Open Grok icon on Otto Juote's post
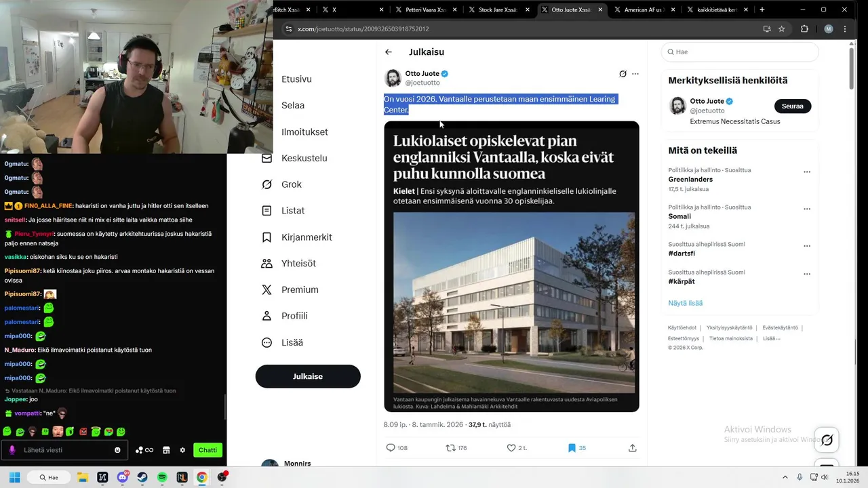The image size is (868, 488). [623, 74]
